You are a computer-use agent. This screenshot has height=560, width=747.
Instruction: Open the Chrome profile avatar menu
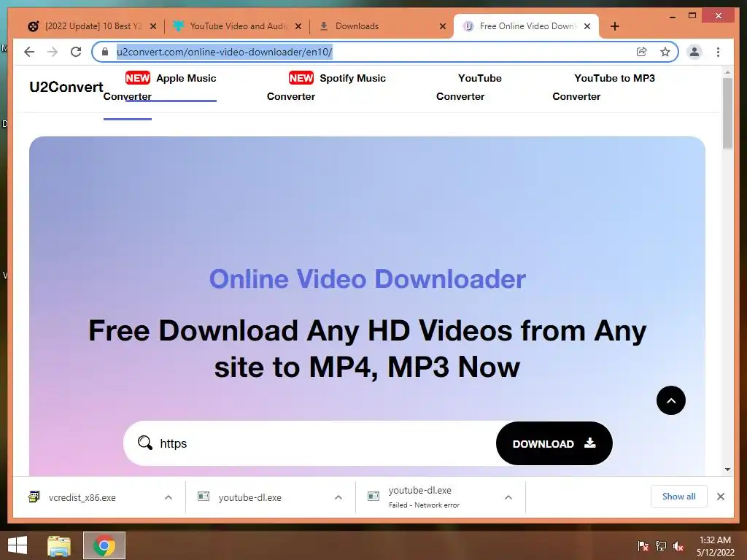tap(694, 52)
